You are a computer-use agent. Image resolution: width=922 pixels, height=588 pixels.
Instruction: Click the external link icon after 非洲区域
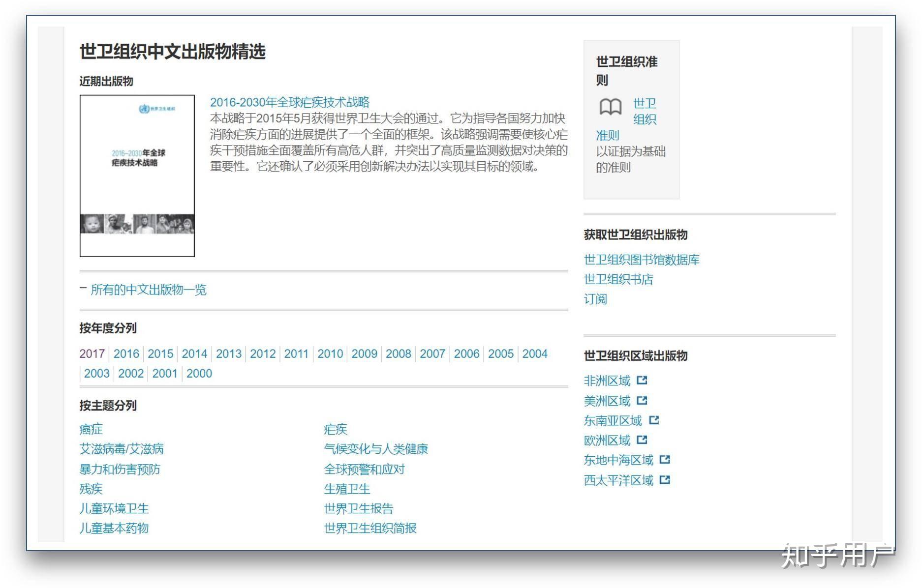pyautogui.click(x=643, y=381)
